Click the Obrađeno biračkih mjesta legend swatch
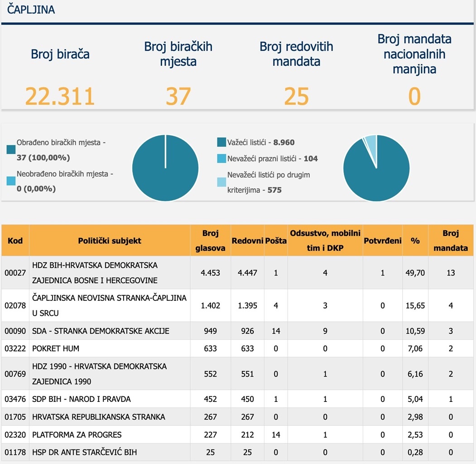The image size is (476, 464). [x=11, y=150]
